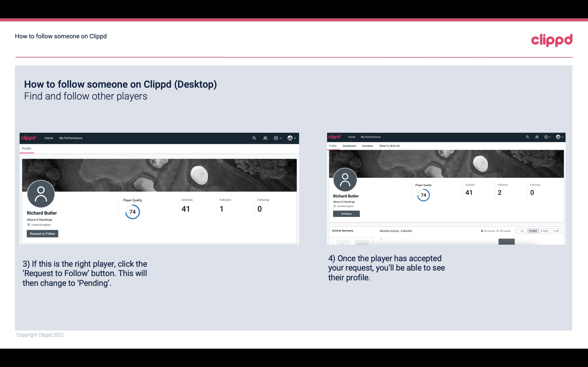The image size is (588, 367).
Task: Click the search icon in navigation bar
Action: tap(254, 138)
